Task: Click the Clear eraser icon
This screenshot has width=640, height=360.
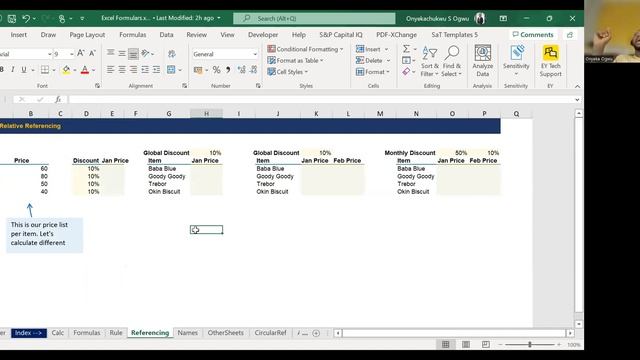Action: [x=406, y=72]
